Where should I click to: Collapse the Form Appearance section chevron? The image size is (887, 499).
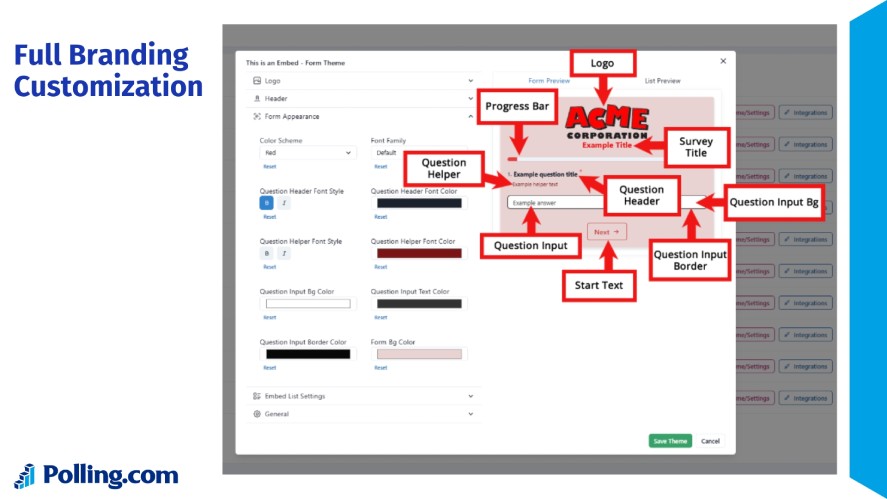[x=471, y=117]
